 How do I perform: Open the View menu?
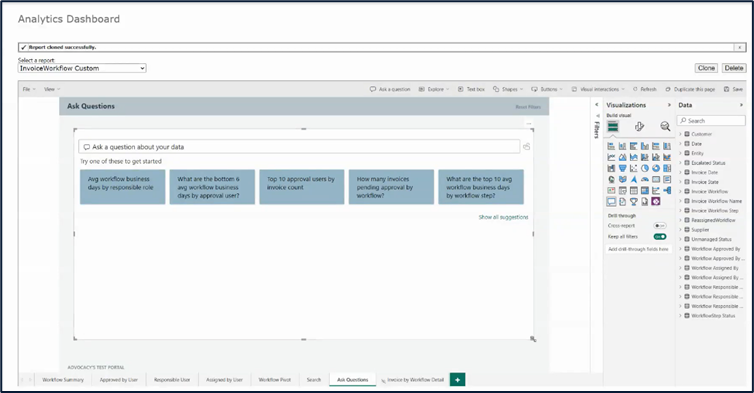(x=52, y=89)
